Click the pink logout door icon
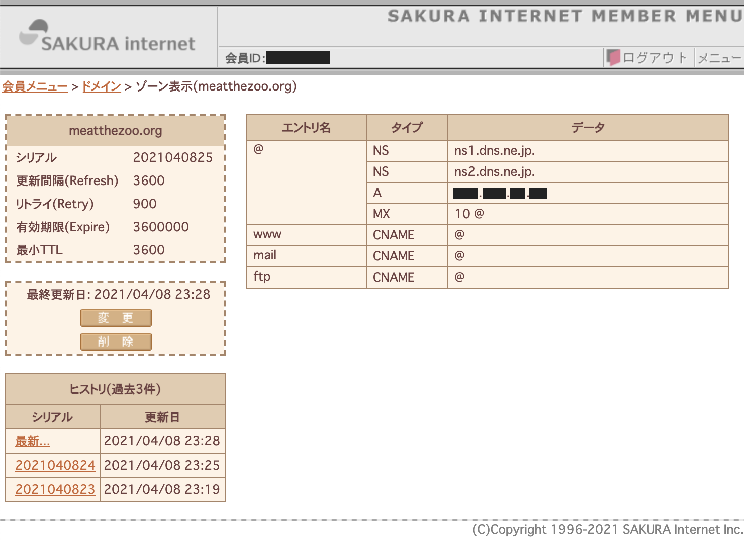 coord(613,58)
